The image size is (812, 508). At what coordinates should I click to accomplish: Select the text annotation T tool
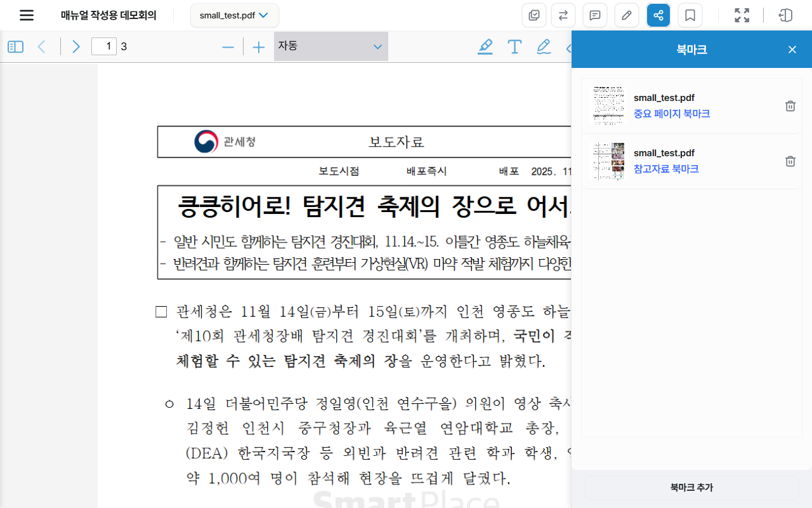click(x=514, y=46)
